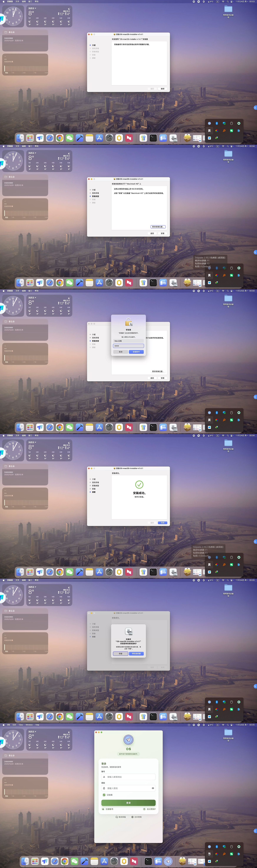Click 移到废纸篓 in the installer prompt
The height and width of the screenshot is (868, 257).
136,654
